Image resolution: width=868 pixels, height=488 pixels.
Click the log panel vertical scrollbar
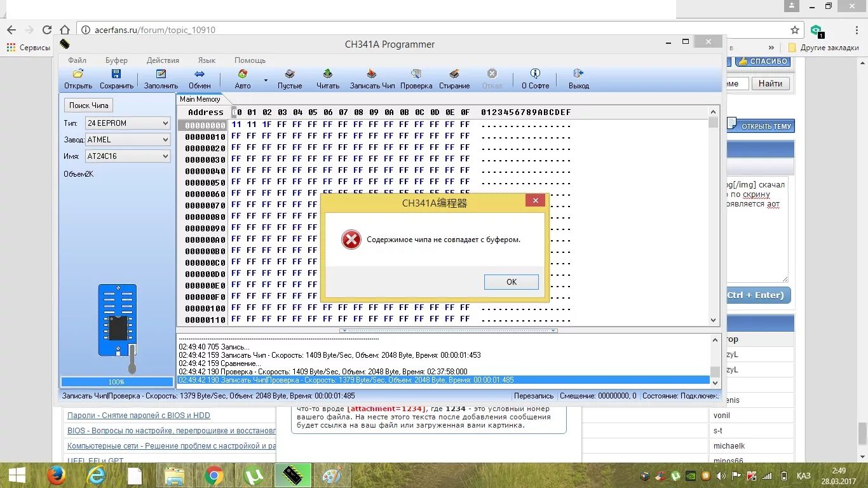[x=715, y=361]
